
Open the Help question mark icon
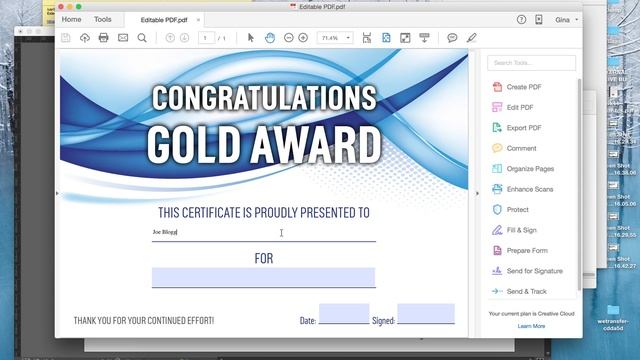pos(521,20)
